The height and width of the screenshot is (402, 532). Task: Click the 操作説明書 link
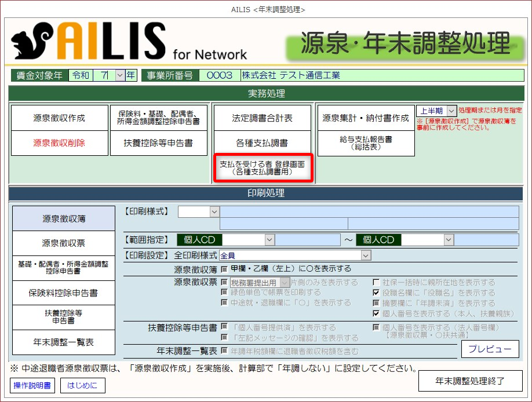point(32,385)
